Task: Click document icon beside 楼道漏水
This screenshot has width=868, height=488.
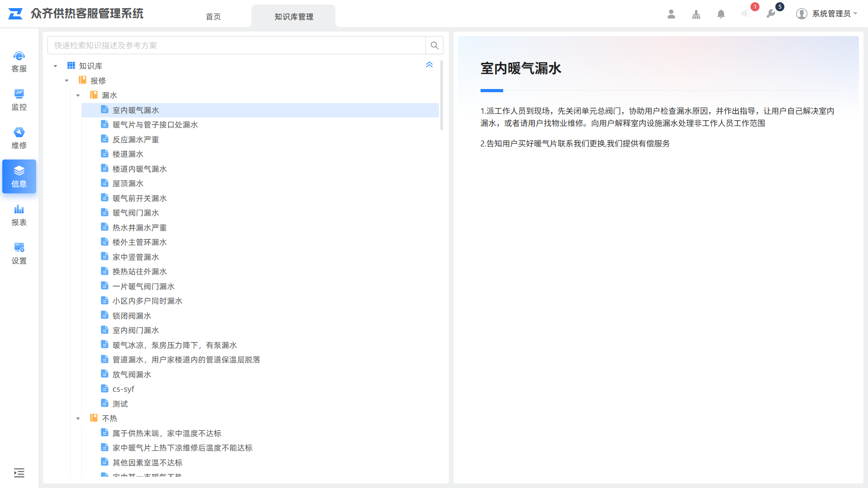Action: click(104, 154)
